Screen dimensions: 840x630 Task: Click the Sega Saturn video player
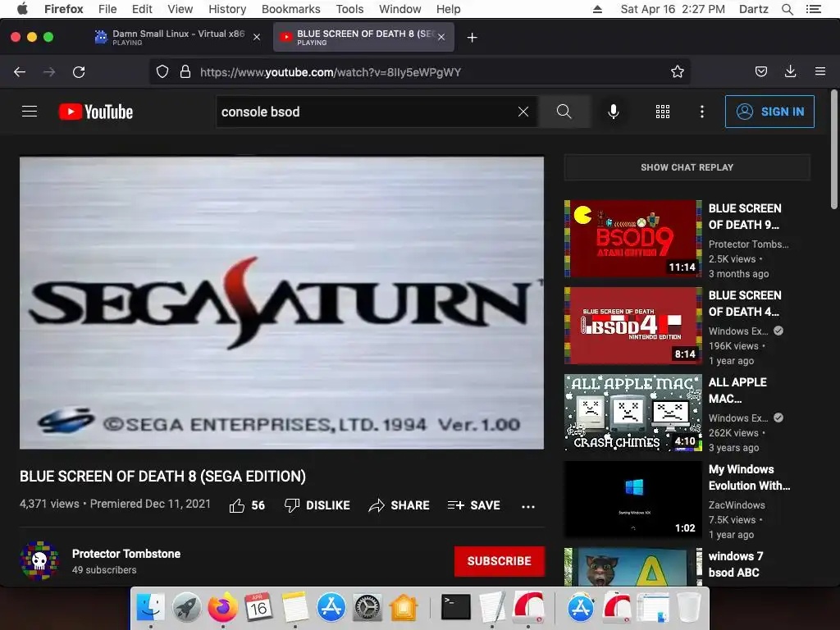tap(282, 303)
